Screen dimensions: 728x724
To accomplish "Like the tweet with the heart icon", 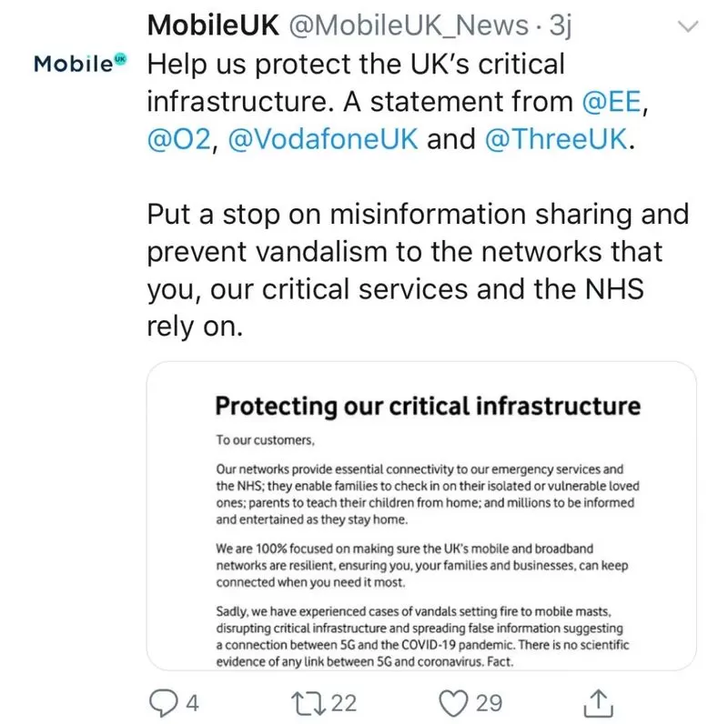I will click(x=453, y=703).
